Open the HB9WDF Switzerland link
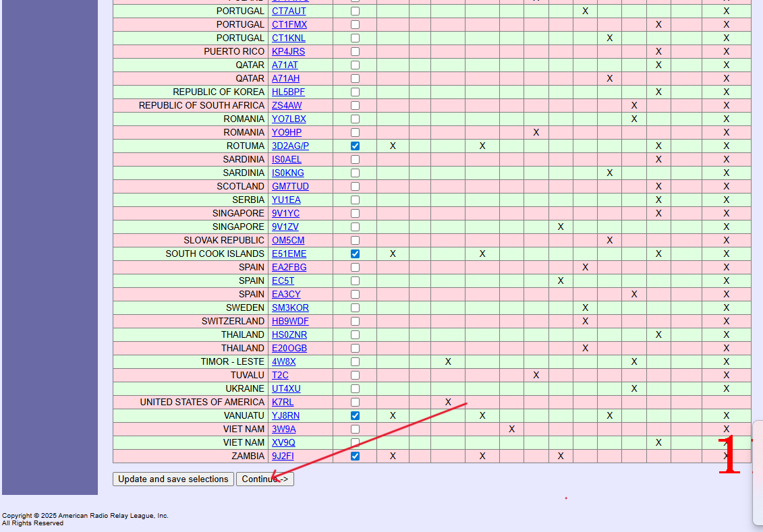Viewport: 763px width, 532px height. pyautogui.click(x=290, y=321)
